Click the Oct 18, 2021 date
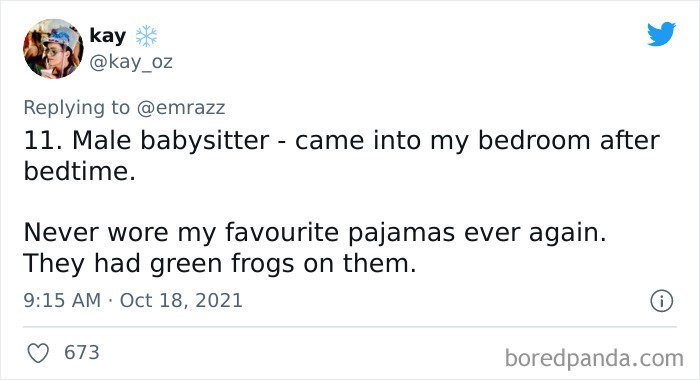 click(181, 300)
